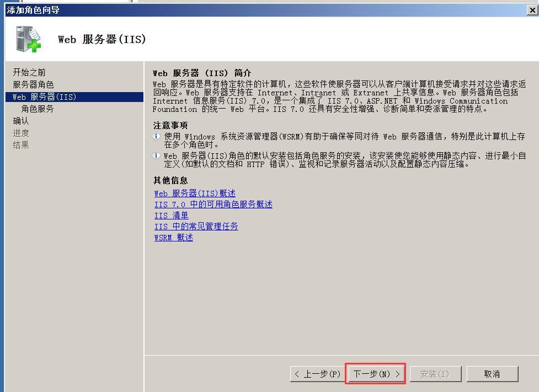Click info icon beside 默认安装 note

[157, 156]
